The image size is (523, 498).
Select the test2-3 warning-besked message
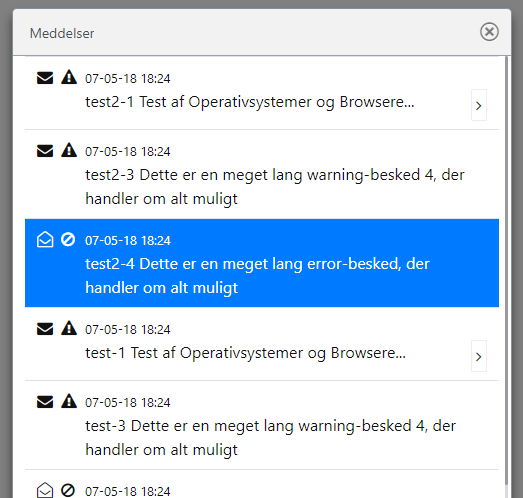click(x=262, y=174)
